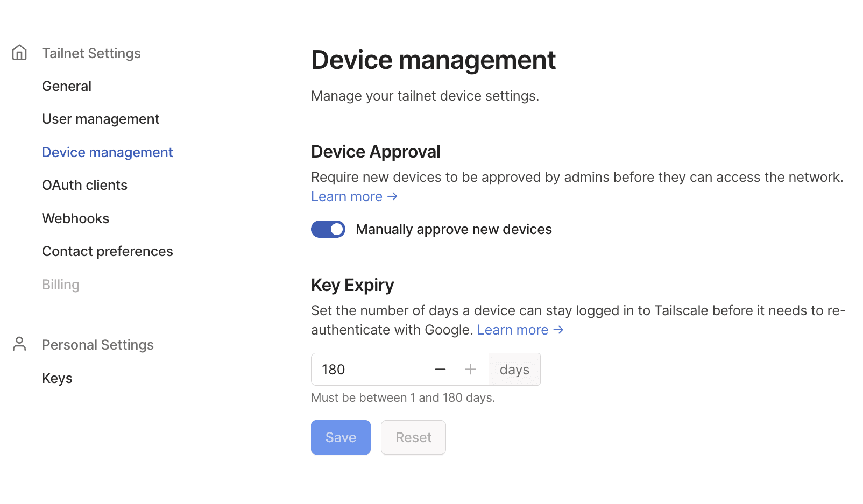This screenshot has width=863, height=504.
Task: Open Contact preferences settings
Action: [x=108, y=251]
